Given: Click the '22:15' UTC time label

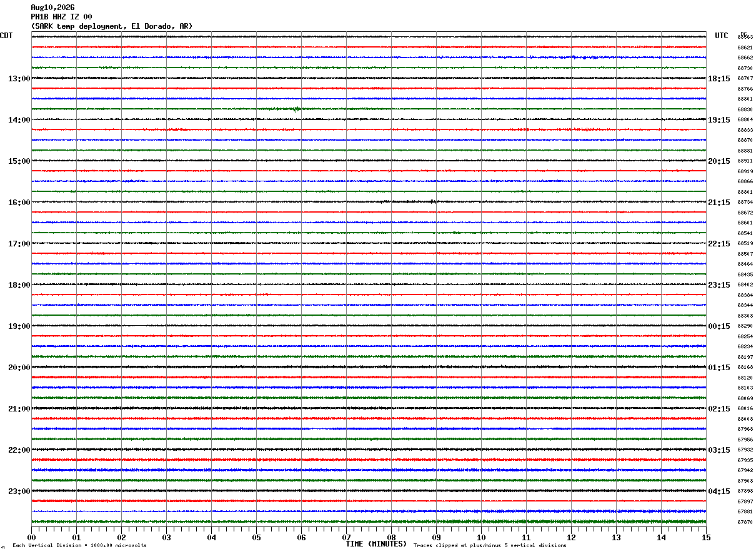Looking at the screenshot, I should coord(719,244).
